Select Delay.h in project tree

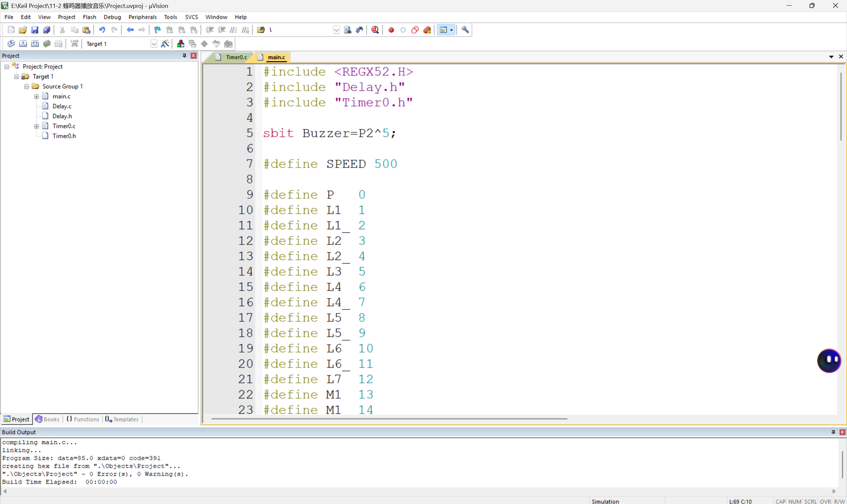coord(62,116)
